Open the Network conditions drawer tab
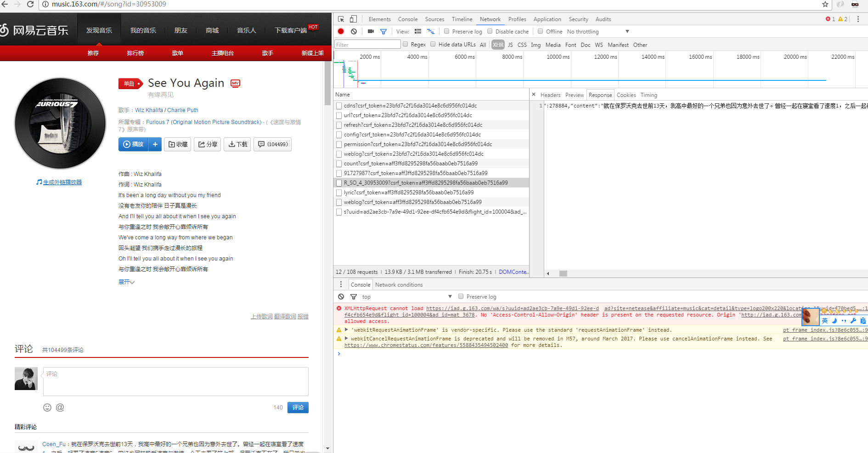Viewport: 868px width, 453px height. pyautogui.click(x=399, y=284)
